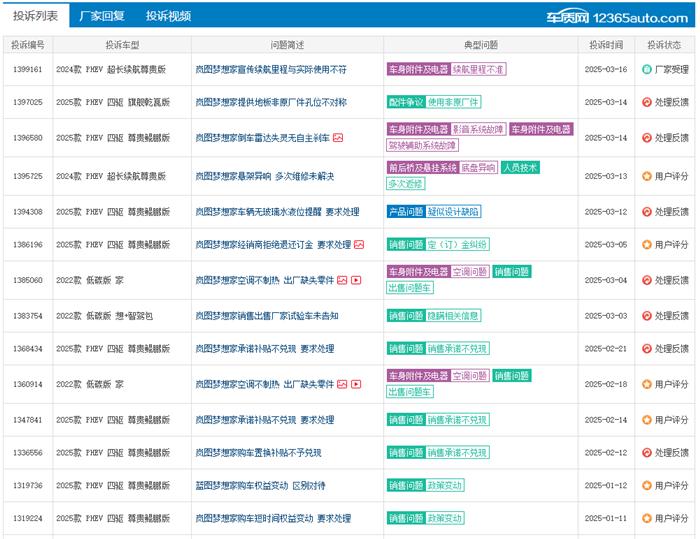
Task: Click model 2022款 低碳版 想+智驾包
Action: 104,316
